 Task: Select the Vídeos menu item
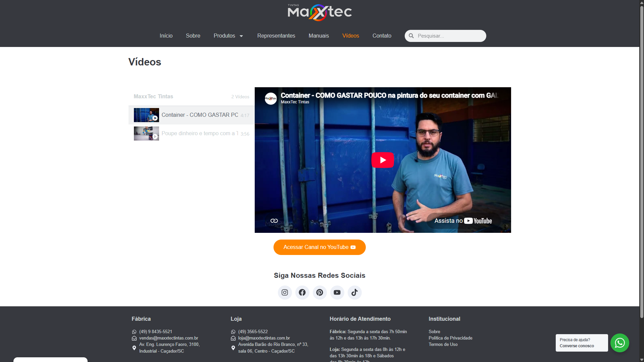tap(351, 36)
